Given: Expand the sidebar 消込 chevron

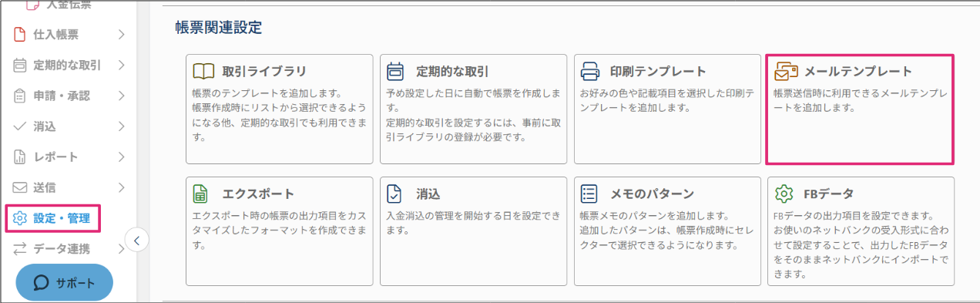Looking at the screenshot, I should point(121,126).
